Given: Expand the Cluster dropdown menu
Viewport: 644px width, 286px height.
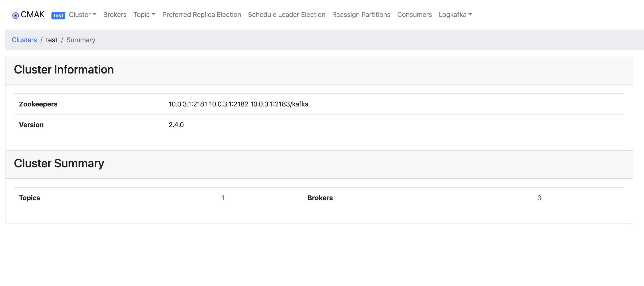Looking at the screenshot, I should (x=82, y=15).
